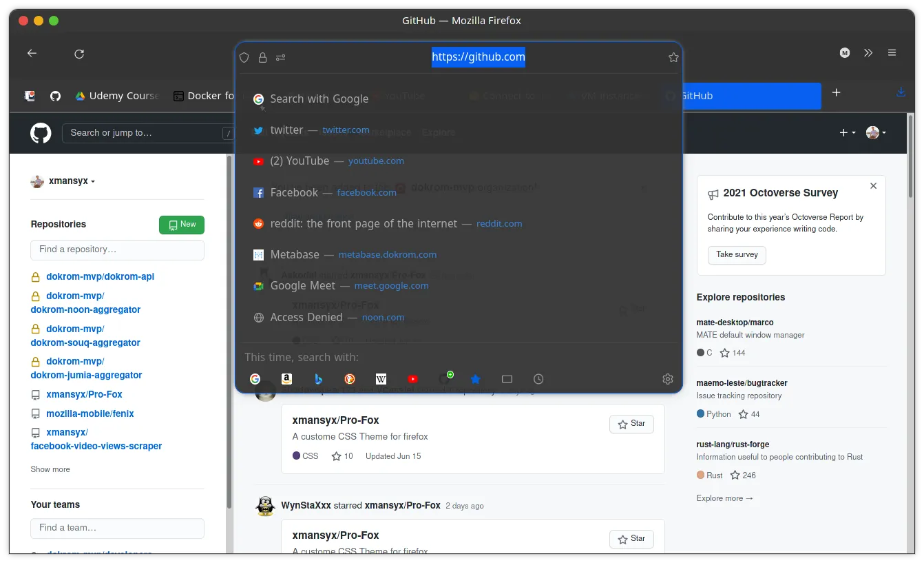The width and height of the screenshot is (924, 563).
Task: Toggle tabs search mode with the square icon
Action: pos(507,378)
